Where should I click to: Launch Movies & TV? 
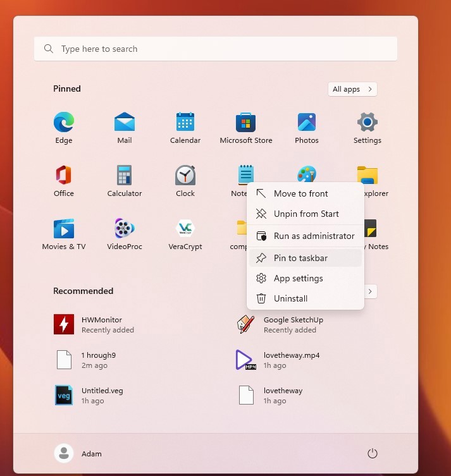click(64, 228)
